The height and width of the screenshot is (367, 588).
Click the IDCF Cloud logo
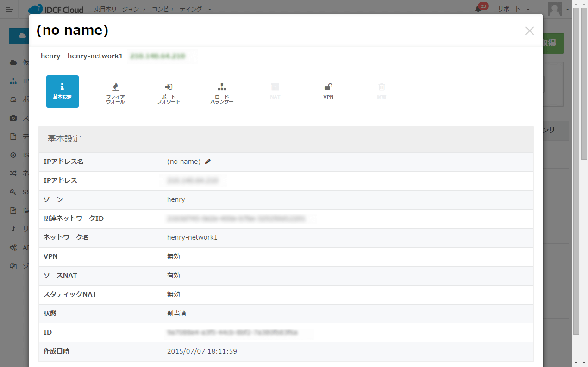(x=56, y=9)
